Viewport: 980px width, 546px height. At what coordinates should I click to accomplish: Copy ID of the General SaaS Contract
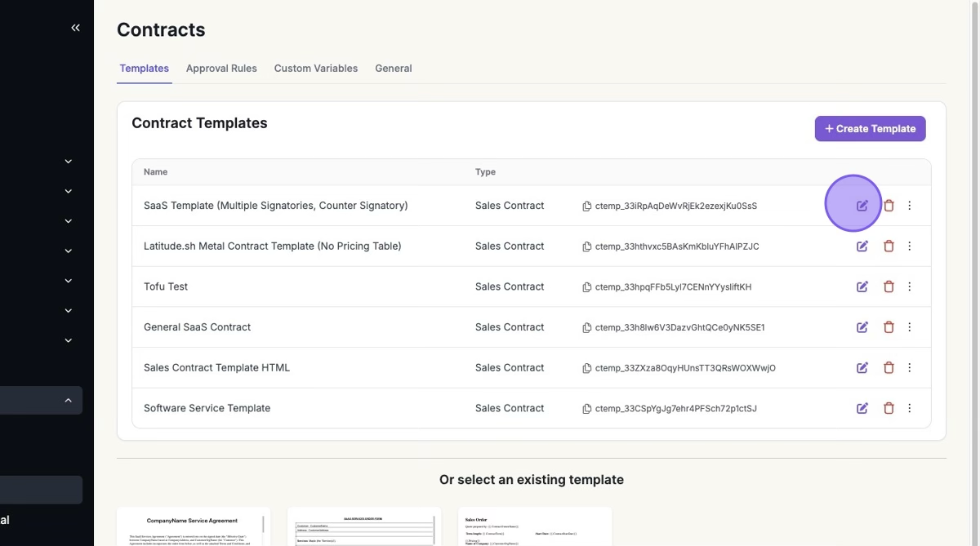[x=586, y=327]
